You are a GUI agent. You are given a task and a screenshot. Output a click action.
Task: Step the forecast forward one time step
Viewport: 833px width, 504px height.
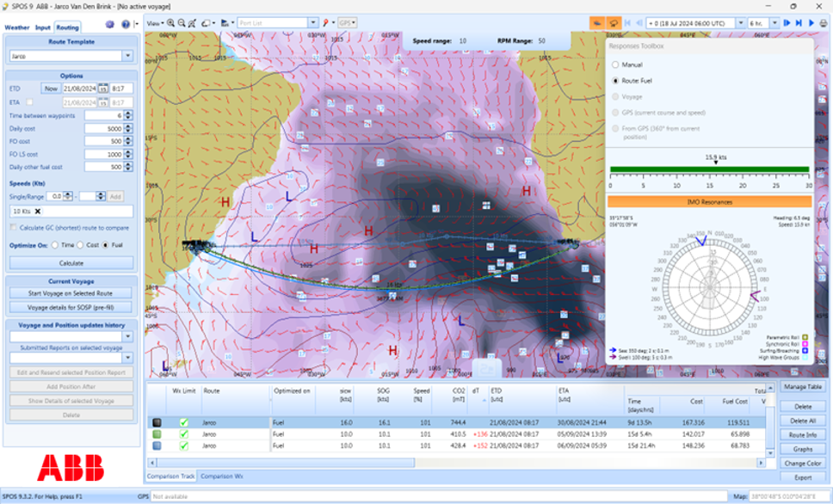[x=787, y=23]
